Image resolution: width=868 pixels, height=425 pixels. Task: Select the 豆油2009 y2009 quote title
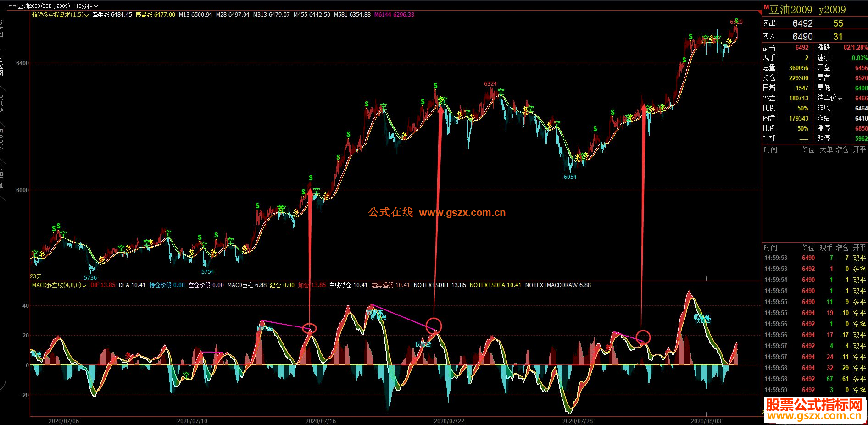point(807,10)
